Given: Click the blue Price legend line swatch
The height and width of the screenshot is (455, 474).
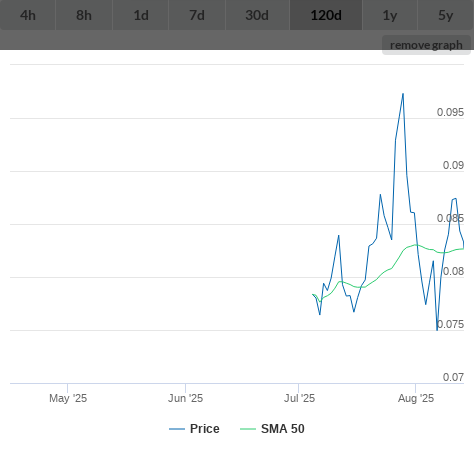Looking at the screenshot, I should (177, 429).
